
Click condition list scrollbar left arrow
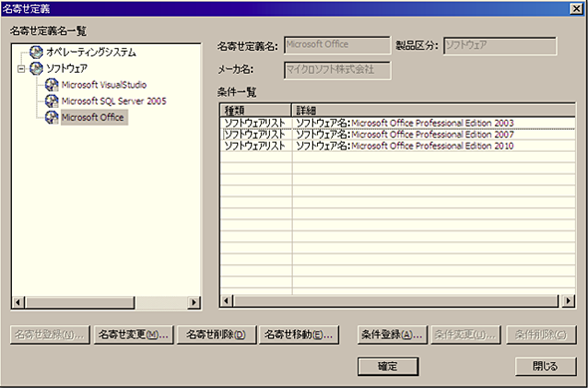(x=226, y=300)
